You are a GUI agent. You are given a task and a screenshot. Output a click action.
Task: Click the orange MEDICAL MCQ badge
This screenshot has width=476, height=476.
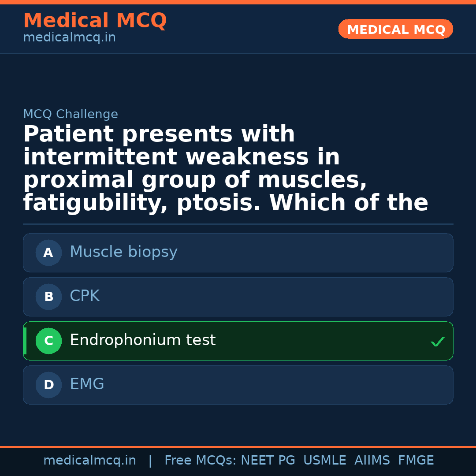395,30
